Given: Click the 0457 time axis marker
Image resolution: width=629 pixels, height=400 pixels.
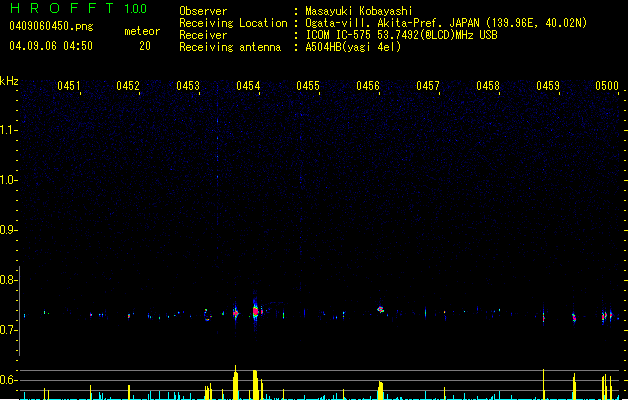Looking at the screenshot, I should 428,86.
